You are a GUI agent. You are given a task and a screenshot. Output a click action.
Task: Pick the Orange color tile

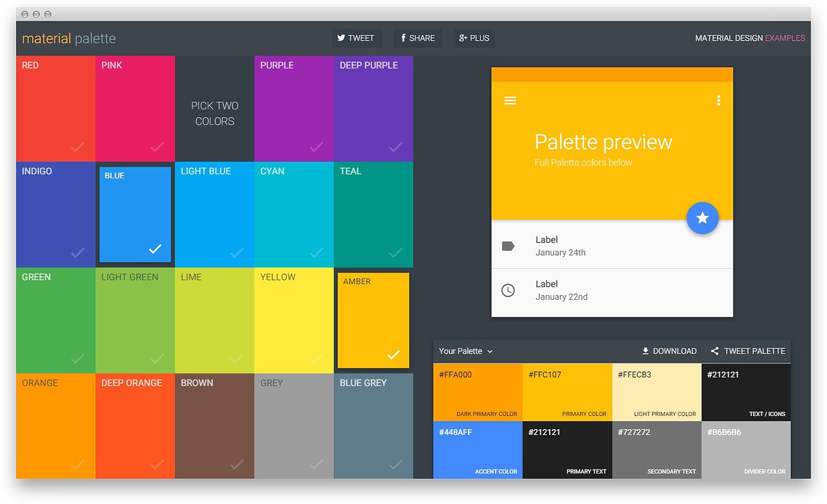[x=56, y=426]
